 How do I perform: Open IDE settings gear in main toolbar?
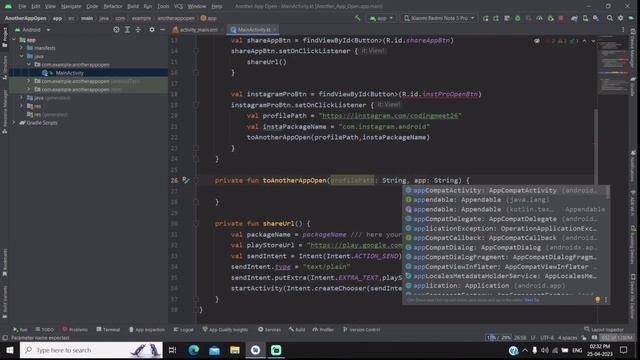[620, 18]
